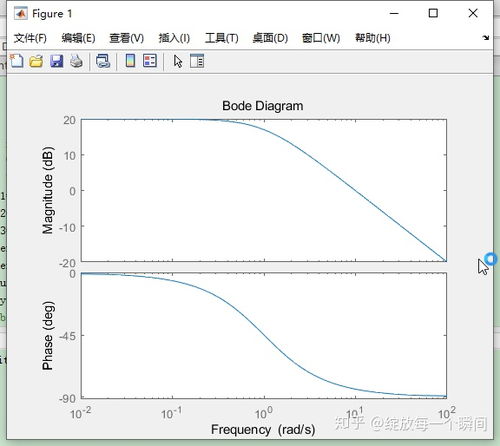The height and width of the screenshot is (446, 500).
Task: Open the 工具(T) menu
Action: [x=222, y=38]
